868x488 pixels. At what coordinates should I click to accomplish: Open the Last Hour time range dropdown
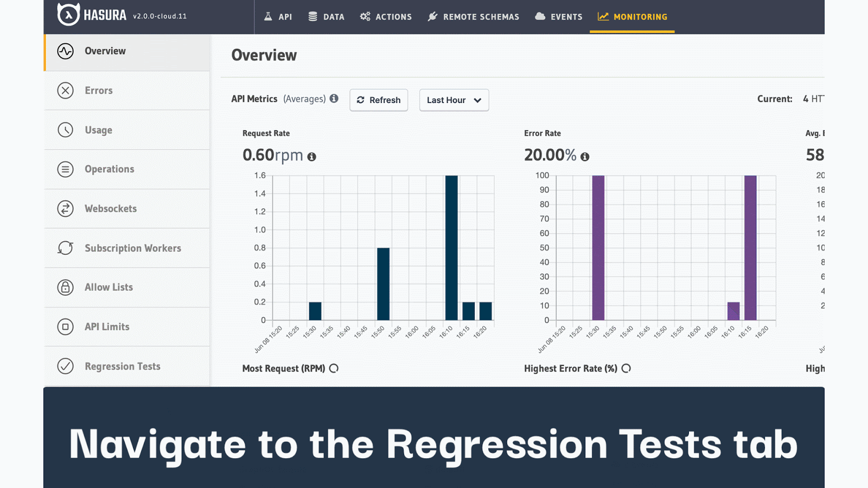coord(454,100)
